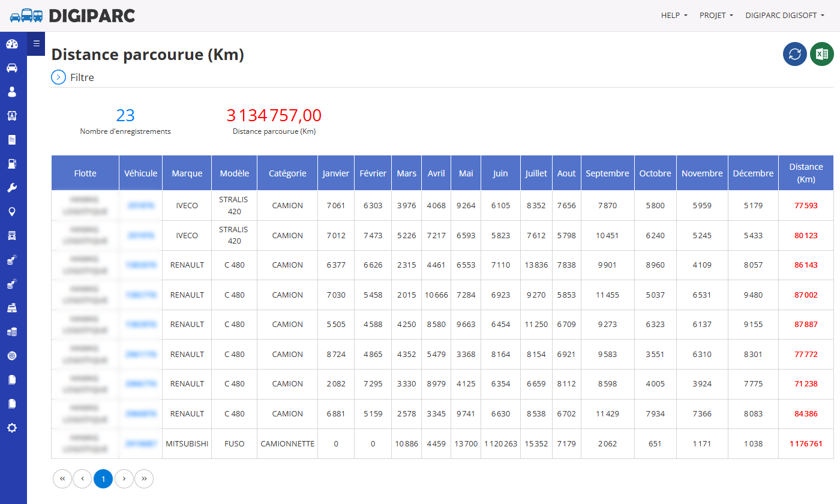Click the map location pin sidebar icon

pos(12,211)
